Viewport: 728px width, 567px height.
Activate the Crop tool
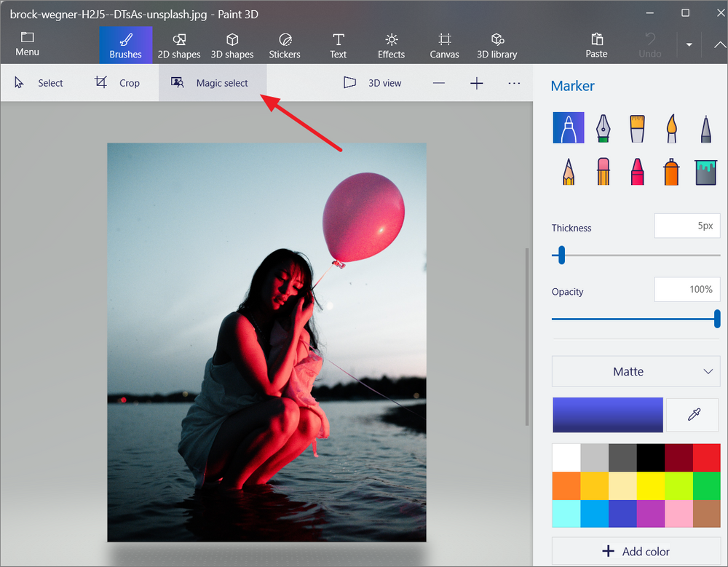click(x=119, y=82)
